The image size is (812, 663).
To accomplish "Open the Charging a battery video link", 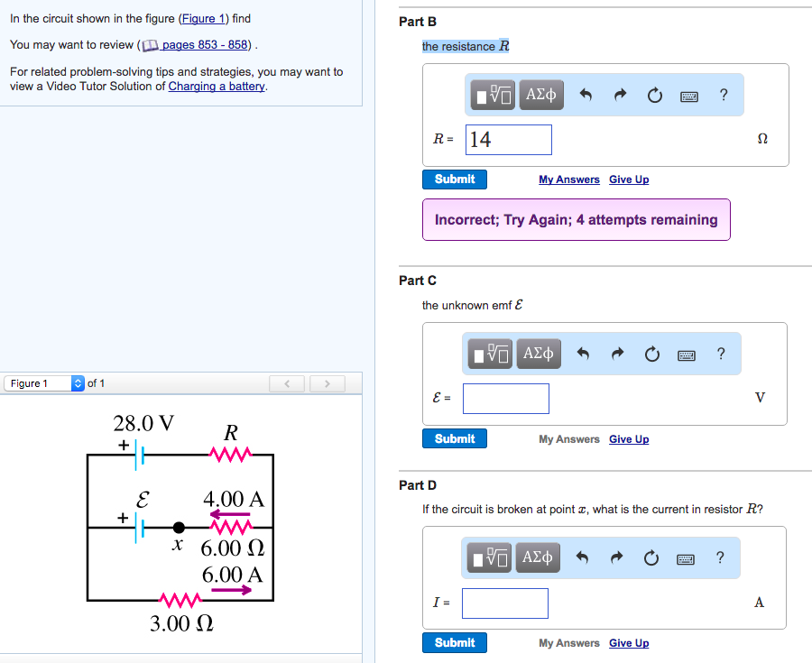I will (x=216, y=86).
